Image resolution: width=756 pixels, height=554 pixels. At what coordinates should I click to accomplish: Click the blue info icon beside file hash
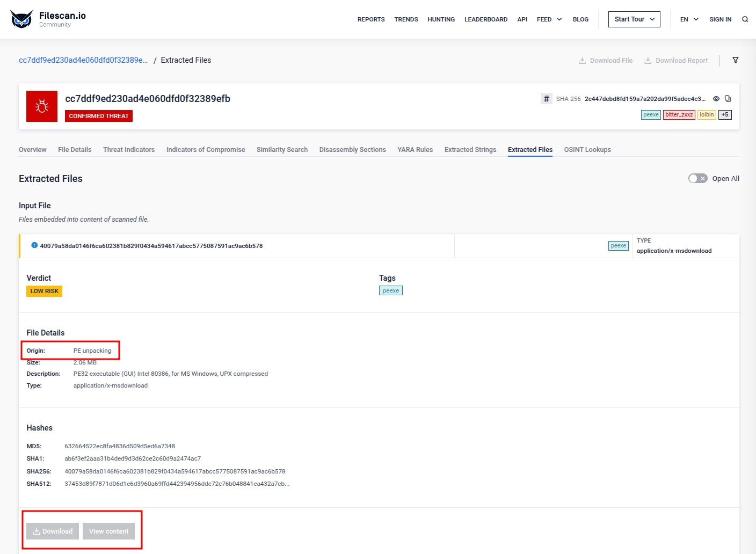[x=34, y=245]
